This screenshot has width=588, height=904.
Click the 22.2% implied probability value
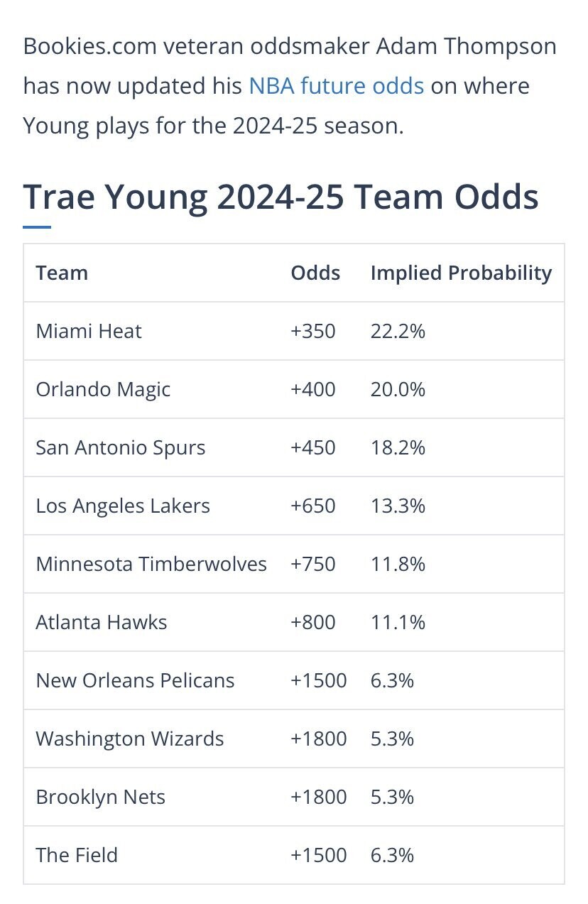(398, 332)
